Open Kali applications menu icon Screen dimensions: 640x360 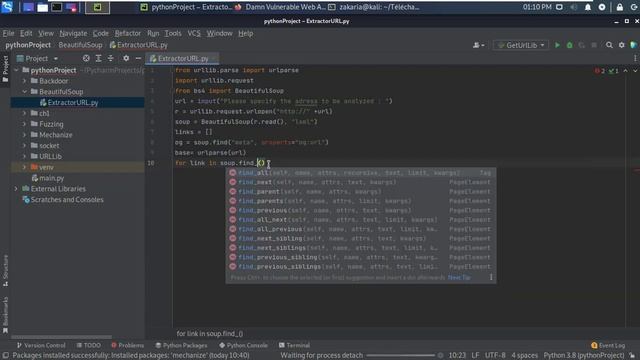pos(7,7)
